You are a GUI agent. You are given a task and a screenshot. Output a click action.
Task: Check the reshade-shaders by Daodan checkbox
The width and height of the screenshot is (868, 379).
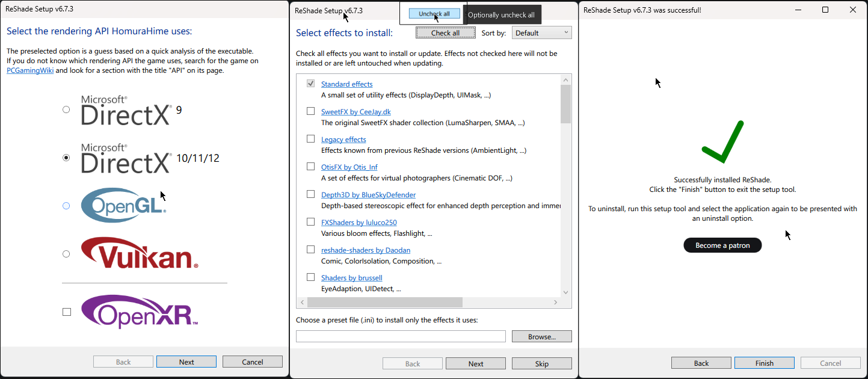coord(311,250)
